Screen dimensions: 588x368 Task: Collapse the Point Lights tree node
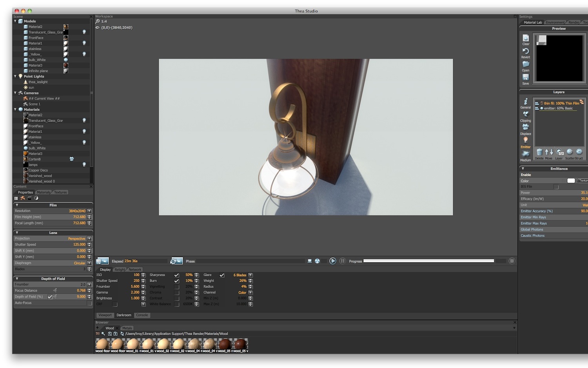[15, 76]
